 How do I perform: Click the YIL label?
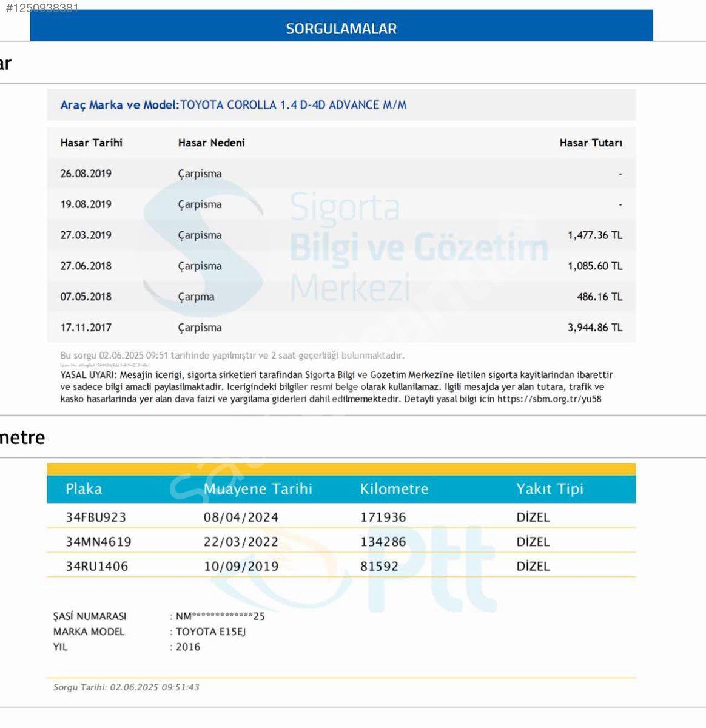[60, 647]
